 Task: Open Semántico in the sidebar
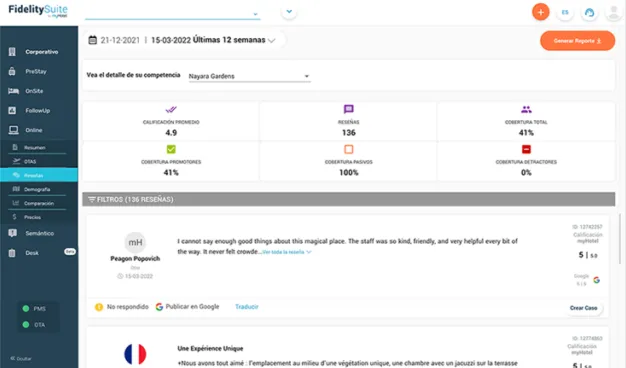pyautogui.click(x=39, y=233)
